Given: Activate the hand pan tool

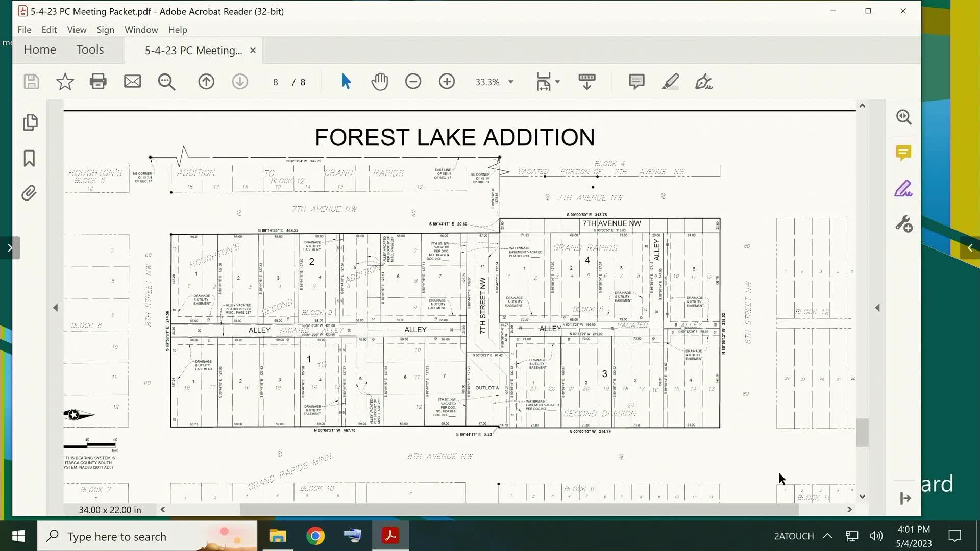Looking at the screenshot, I should point(379,82).
